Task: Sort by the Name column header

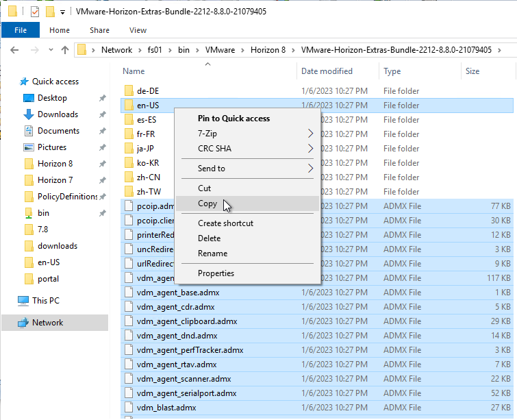Action: coord(134,71)
